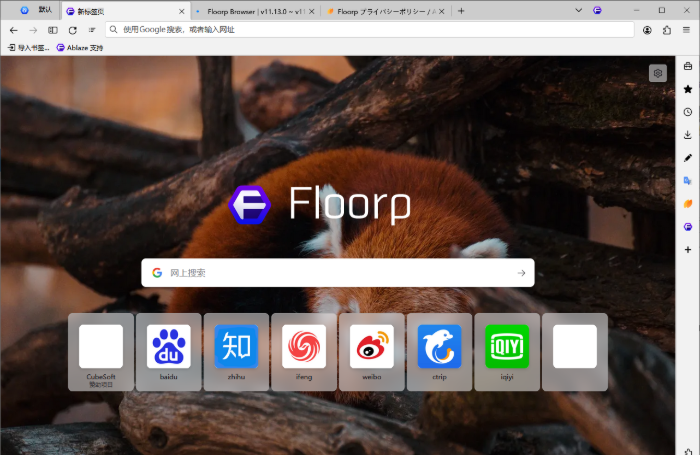The width and height of the screenshot is (700, 455).
Task: Open bookmarks star panel in the sidebar
Action: (x=688, y=89)
